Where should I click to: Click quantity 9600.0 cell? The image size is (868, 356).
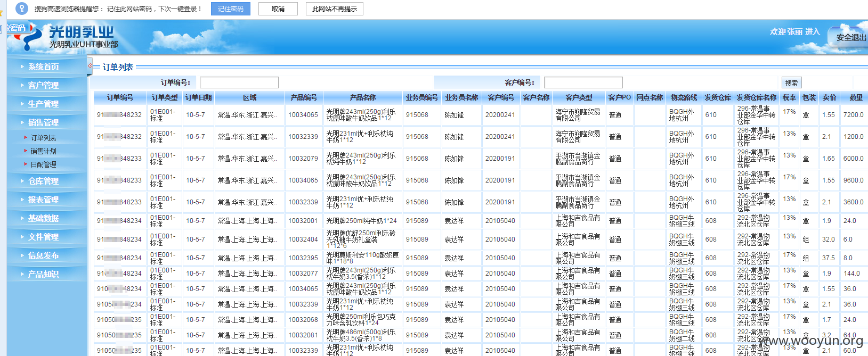pyautogui.click(x=854, y=180)
